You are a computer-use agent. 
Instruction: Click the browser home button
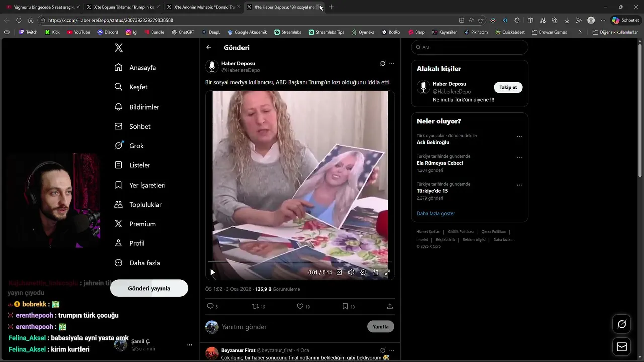pyautogui.click(x=31, y=20)
